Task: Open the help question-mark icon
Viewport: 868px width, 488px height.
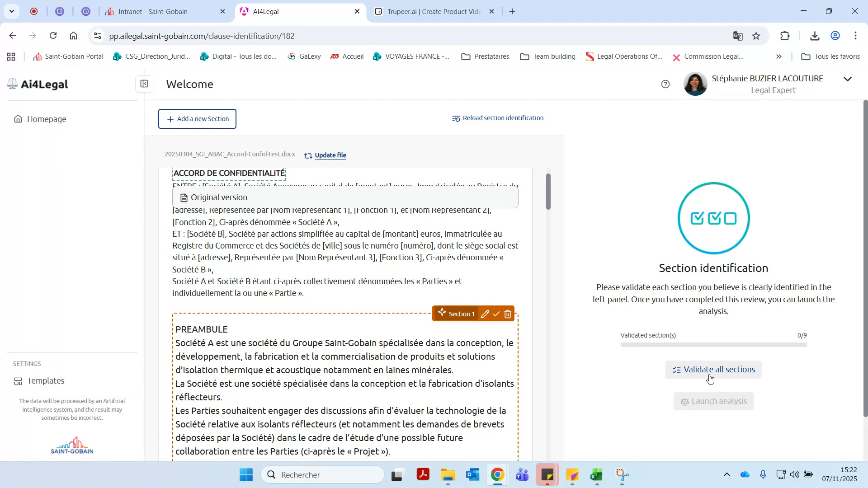Action: [665, 84]
